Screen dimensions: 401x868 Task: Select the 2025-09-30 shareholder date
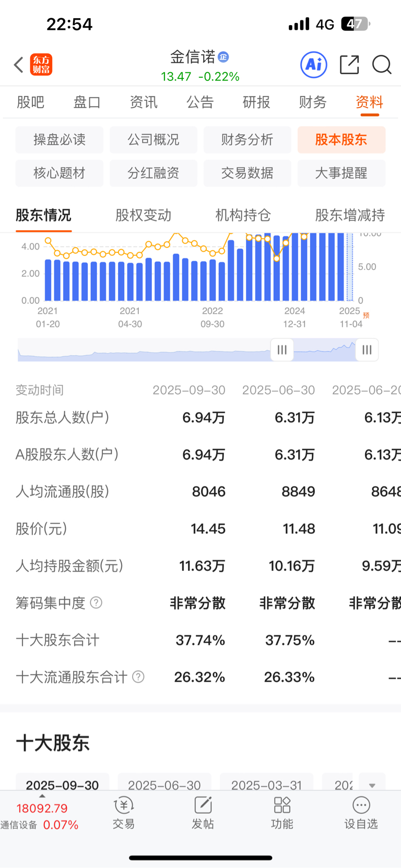(x=62, y=785)
